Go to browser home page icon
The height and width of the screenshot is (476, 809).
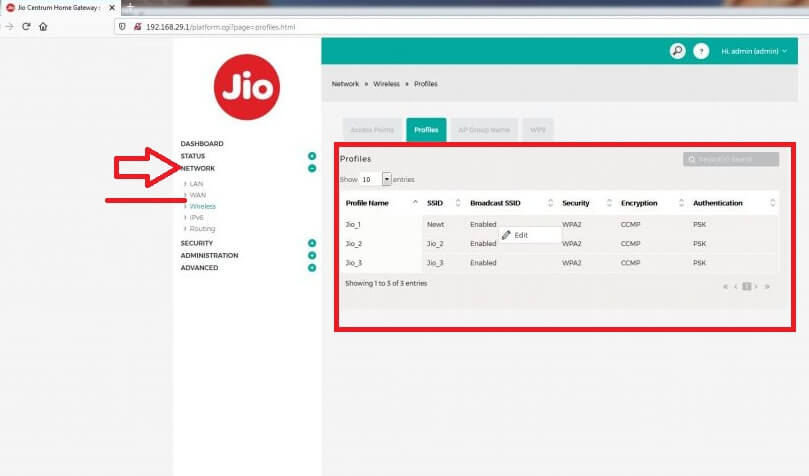(x=43, y=27)
